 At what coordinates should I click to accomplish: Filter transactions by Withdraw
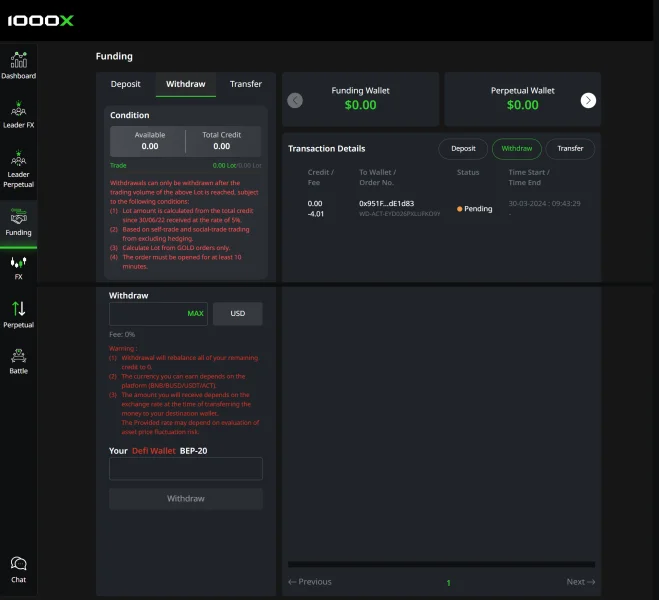[x=517, y=149]
